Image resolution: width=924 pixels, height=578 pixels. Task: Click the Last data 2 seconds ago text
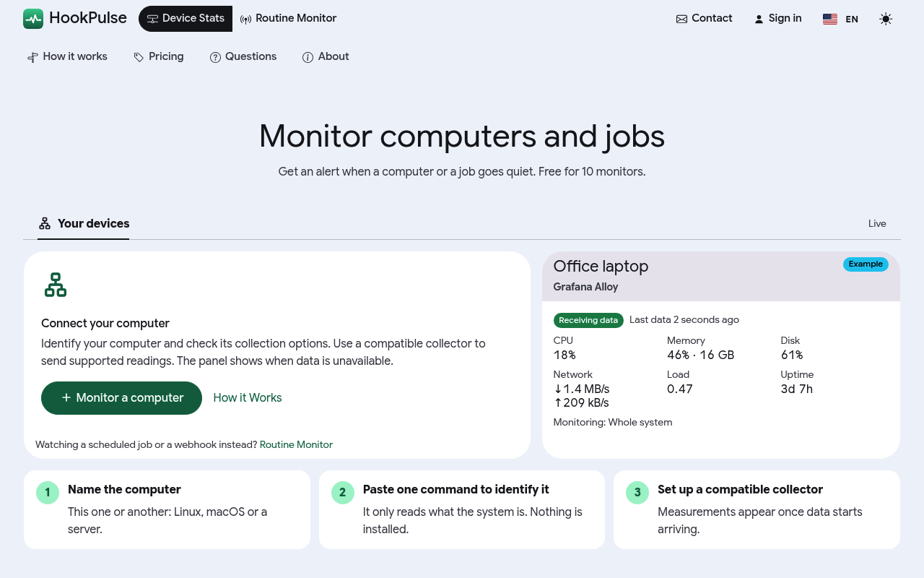click(684, 320)
